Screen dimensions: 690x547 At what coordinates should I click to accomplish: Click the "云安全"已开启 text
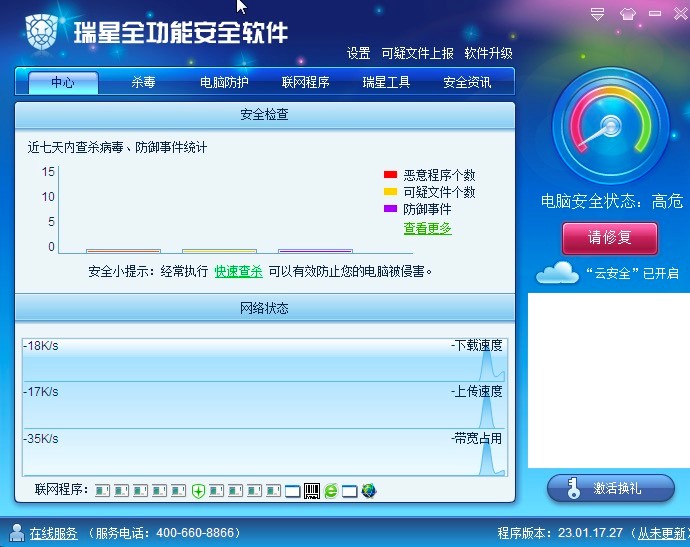pyautogui.click(x=632, y=273)
